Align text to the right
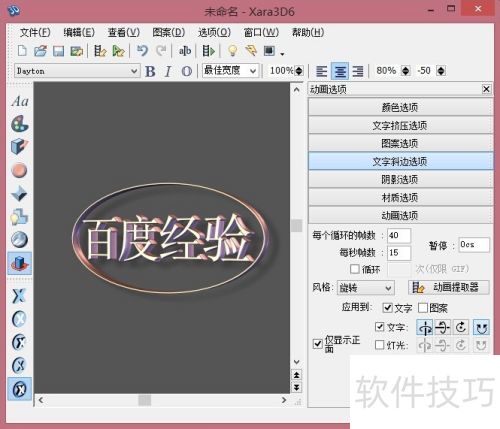This screenshot has height=429, width=500. (358, 71)
